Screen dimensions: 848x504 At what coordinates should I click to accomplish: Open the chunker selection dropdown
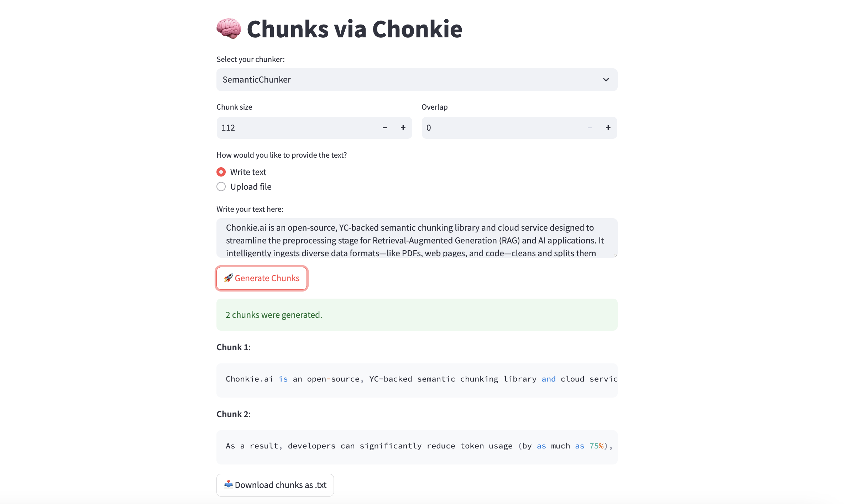(x=417, y=79)
